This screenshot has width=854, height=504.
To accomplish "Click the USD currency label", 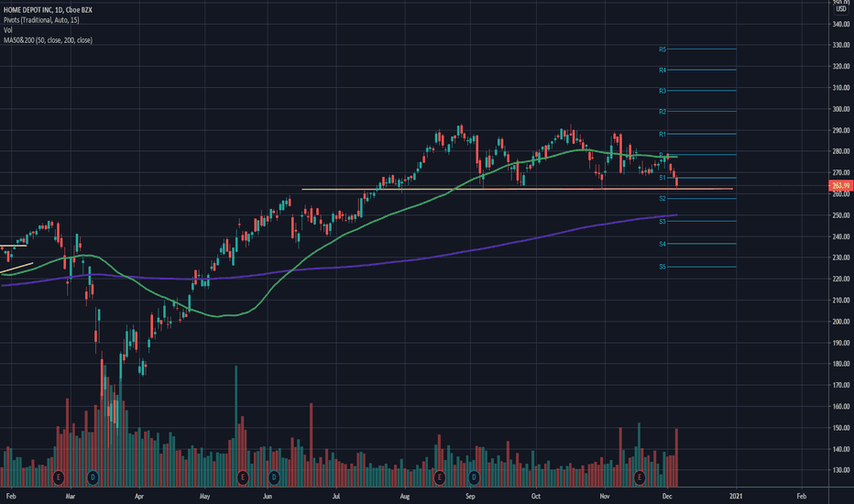I will [841, 9].
